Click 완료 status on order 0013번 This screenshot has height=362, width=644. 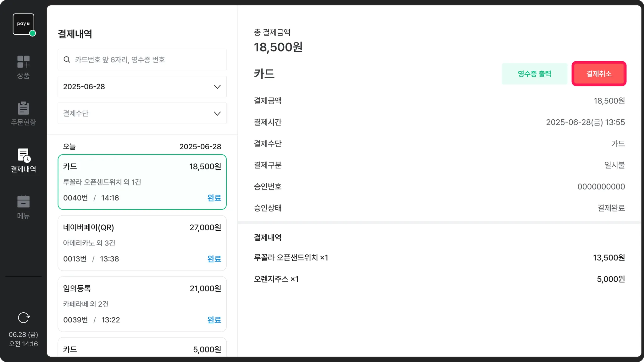[x=214, y=259]
